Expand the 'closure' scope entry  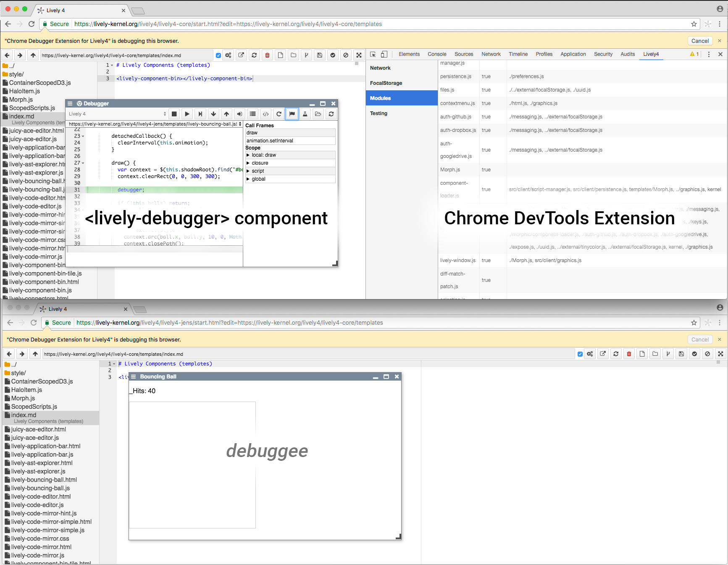248,163
